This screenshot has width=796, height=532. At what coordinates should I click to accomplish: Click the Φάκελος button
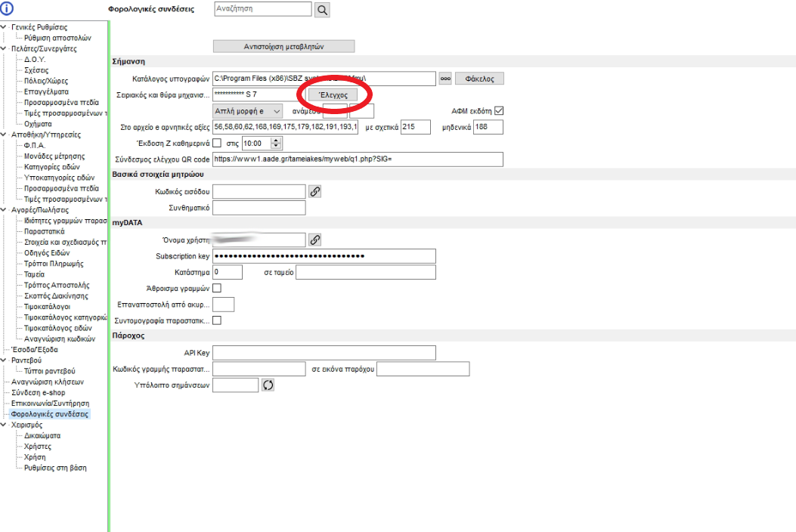tap(479, 79)
